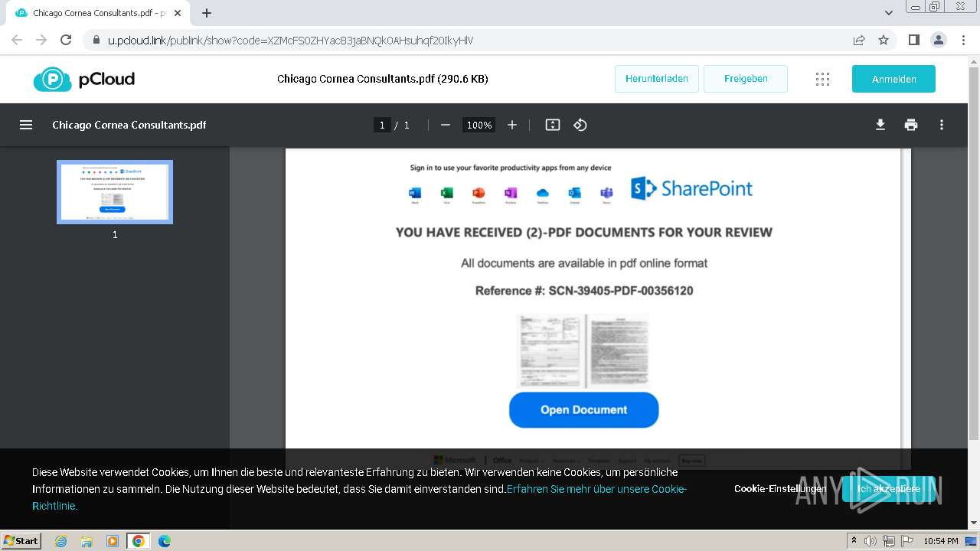
Task: Open the Windows Start menu
Action: coord(21,540)
